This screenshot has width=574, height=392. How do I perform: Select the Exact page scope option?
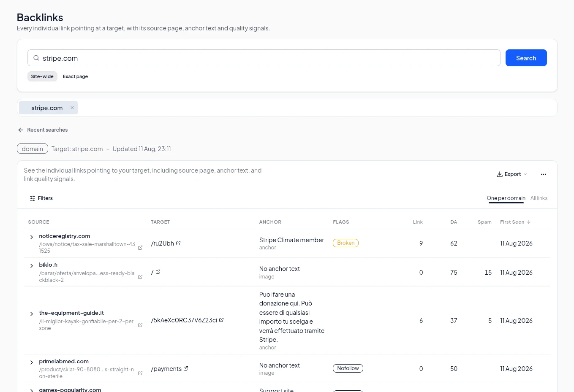75,76
